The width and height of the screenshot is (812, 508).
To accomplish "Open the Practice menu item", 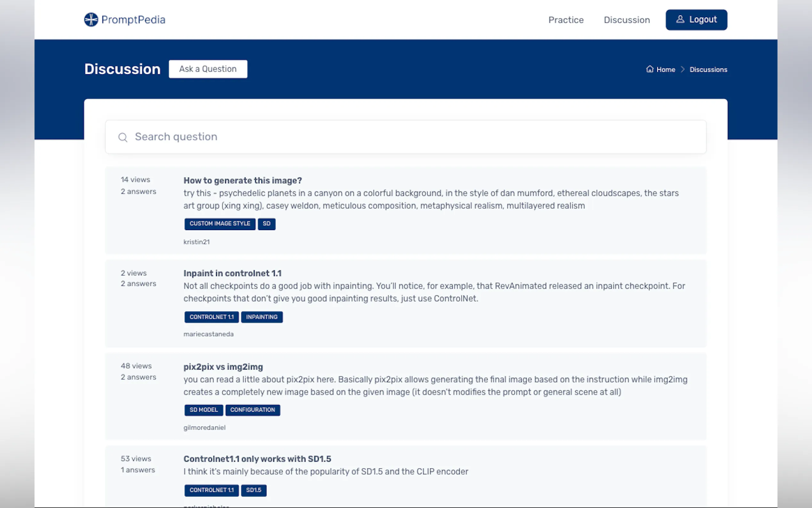I will (566, 20).
